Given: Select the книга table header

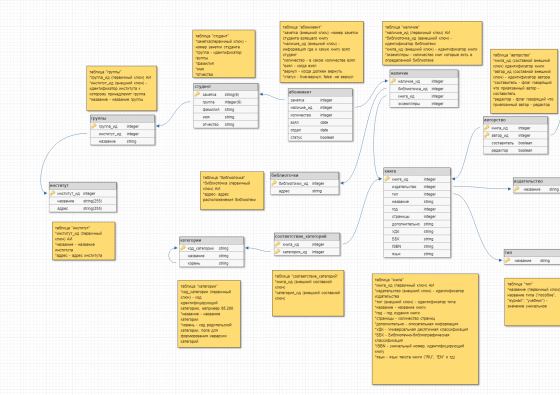Looking at the screenshot, I should (417, 171).
